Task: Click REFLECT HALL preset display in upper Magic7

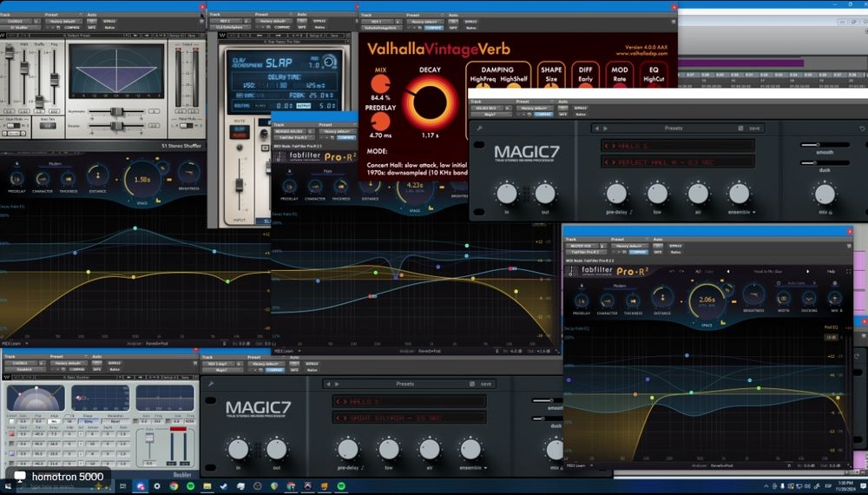Action: [x=678, y=162]
